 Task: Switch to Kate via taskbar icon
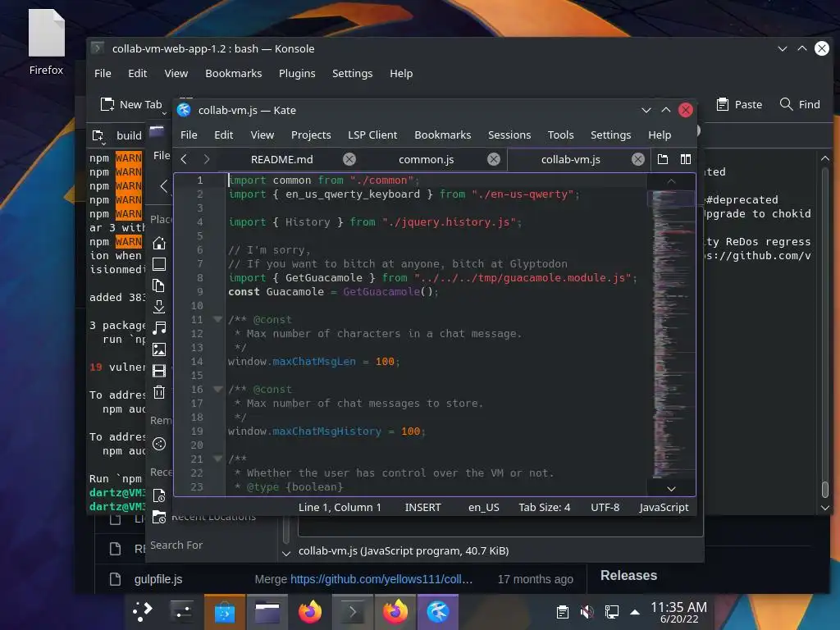(438, 612)
